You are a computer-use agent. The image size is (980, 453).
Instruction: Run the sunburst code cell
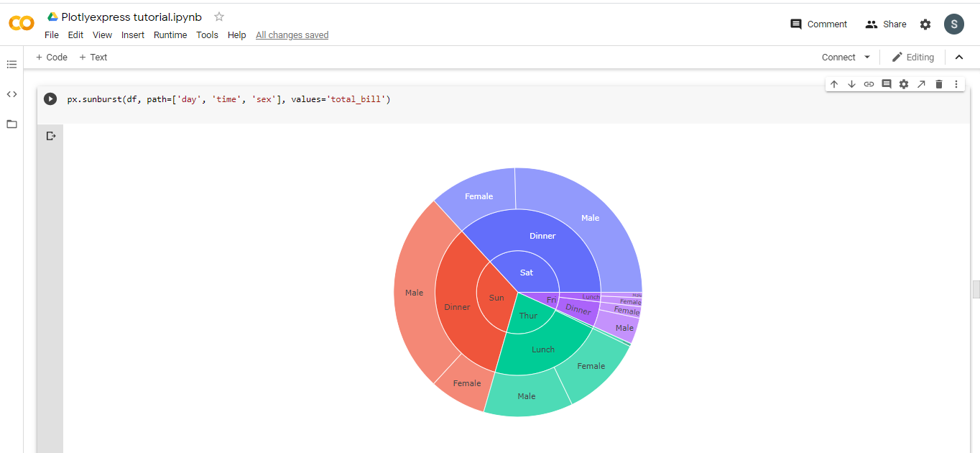50,99
